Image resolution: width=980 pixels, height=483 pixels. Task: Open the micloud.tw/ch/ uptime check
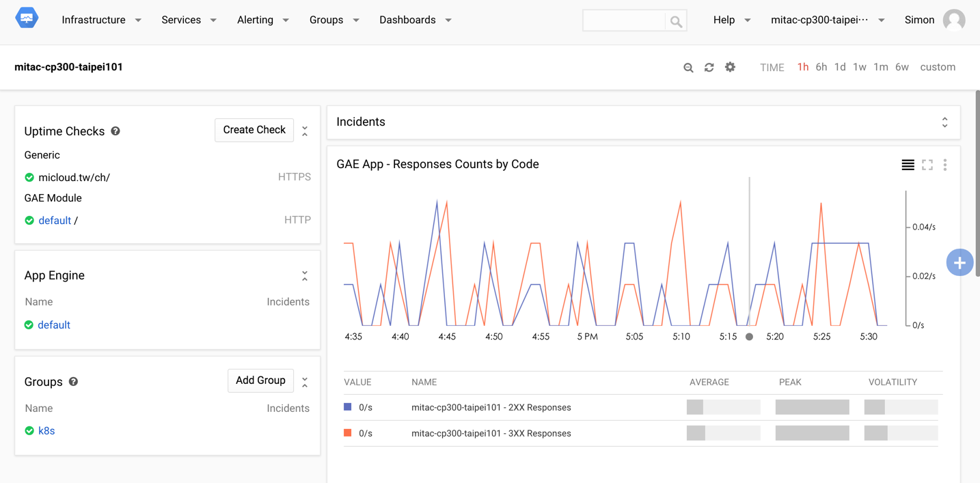pyautogui.click(x=74, y=178)
